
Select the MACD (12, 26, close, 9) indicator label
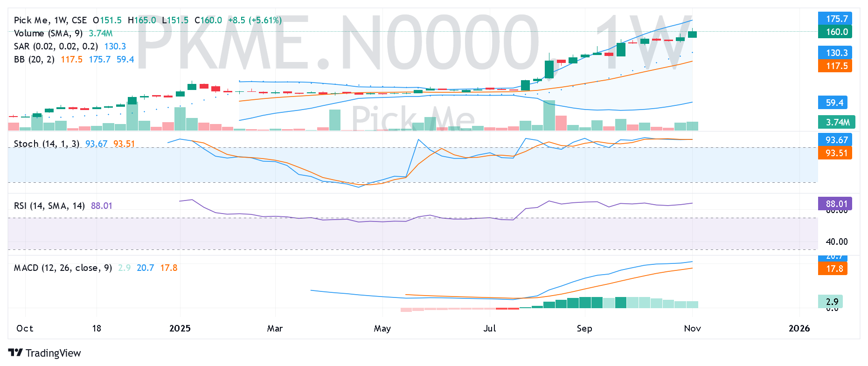[63, 268]
